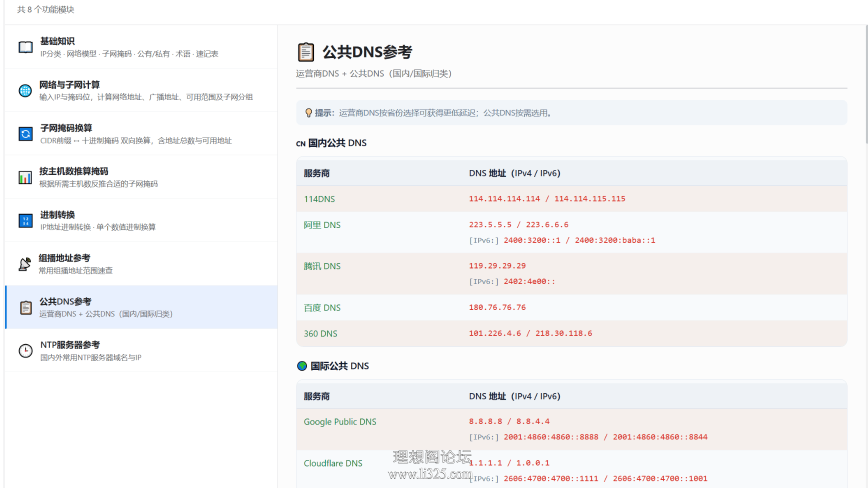Click address 223.5.5.5 / 223.6.6.6

click(x=518, y=224)
